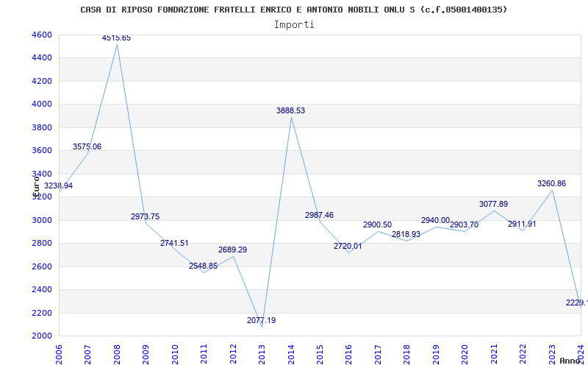This screenshot has height=368, width=588.
Task: Select the 2548.85 data label
Action: pos(204,266)
